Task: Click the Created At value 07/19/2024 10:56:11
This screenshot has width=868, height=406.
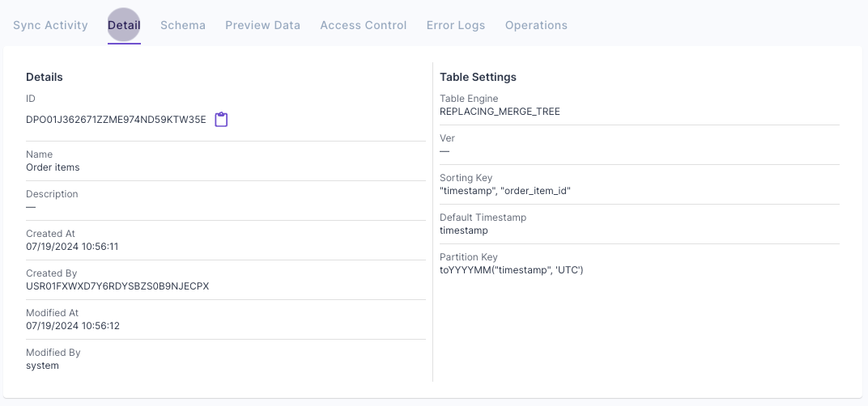Action: click(x=72, y=247)
